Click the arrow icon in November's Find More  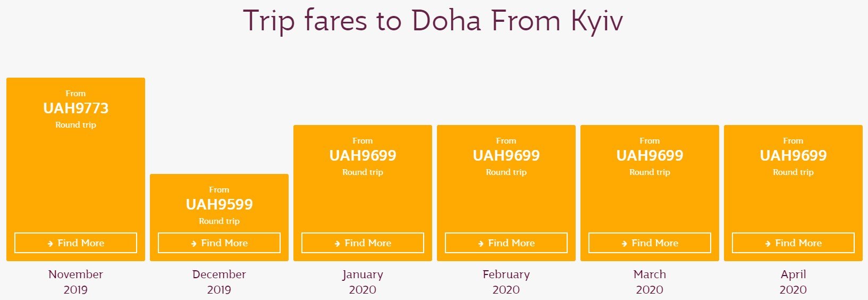pyautogui.click(x=50, y=244)
